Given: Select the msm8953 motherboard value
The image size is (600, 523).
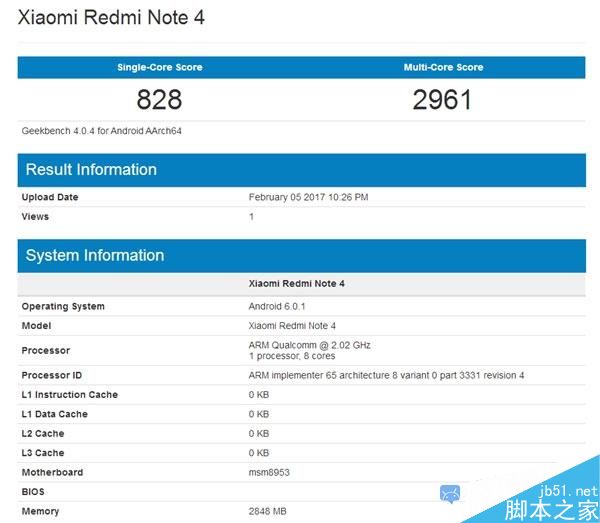Looking at the screenshot, I should [269, 472].
